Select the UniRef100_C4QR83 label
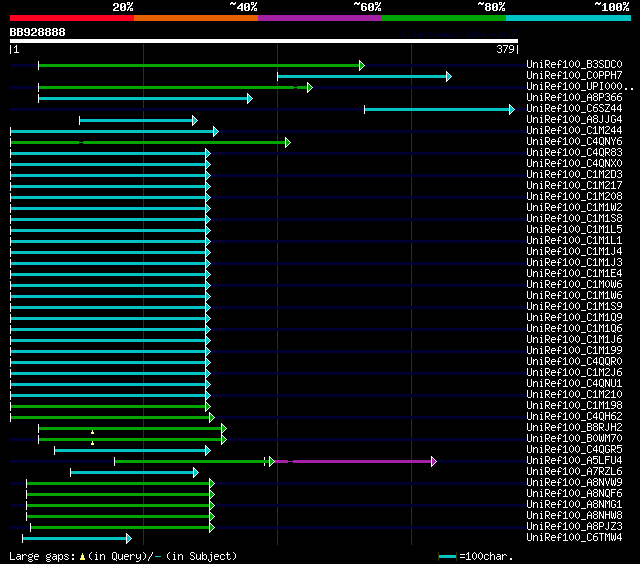Screen dimensions: 640x564 [574, 153]
